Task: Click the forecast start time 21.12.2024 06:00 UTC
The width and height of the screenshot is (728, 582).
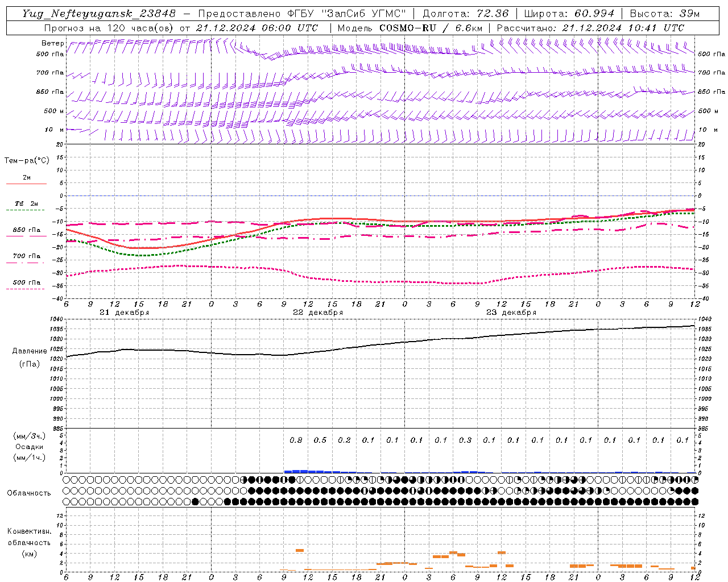Action: [x=257, y=28]
